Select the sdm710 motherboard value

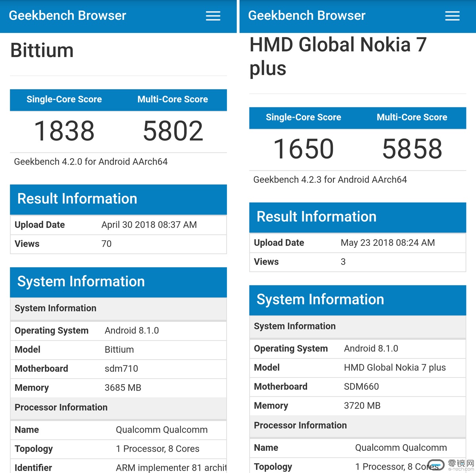click(x=121, y=369)
